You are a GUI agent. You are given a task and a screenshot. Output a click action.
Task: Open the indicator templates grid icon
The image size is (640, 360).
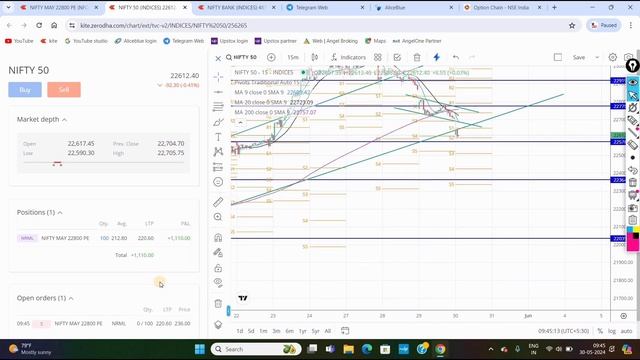coord(378,57)
